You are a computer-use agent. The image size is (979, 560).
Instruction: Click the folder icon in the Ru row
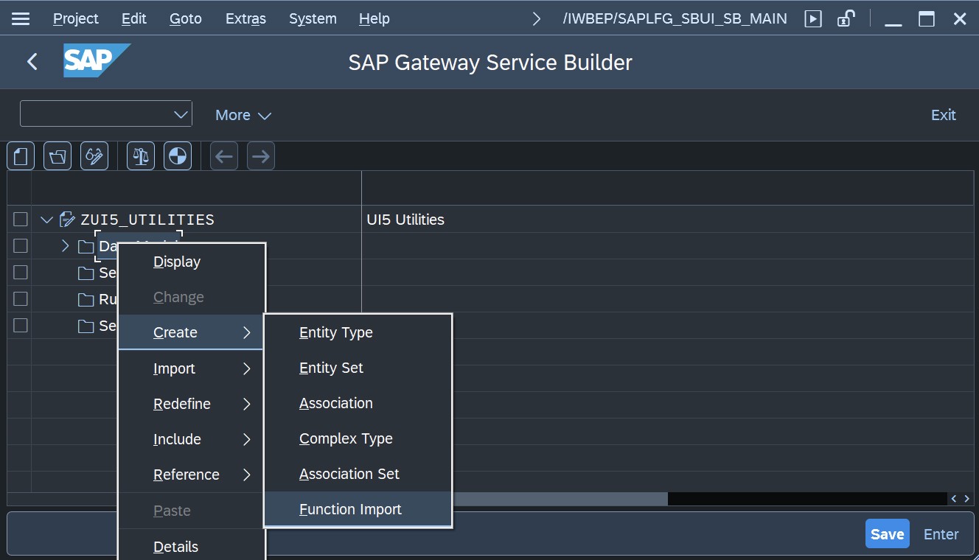click(86, 299)
